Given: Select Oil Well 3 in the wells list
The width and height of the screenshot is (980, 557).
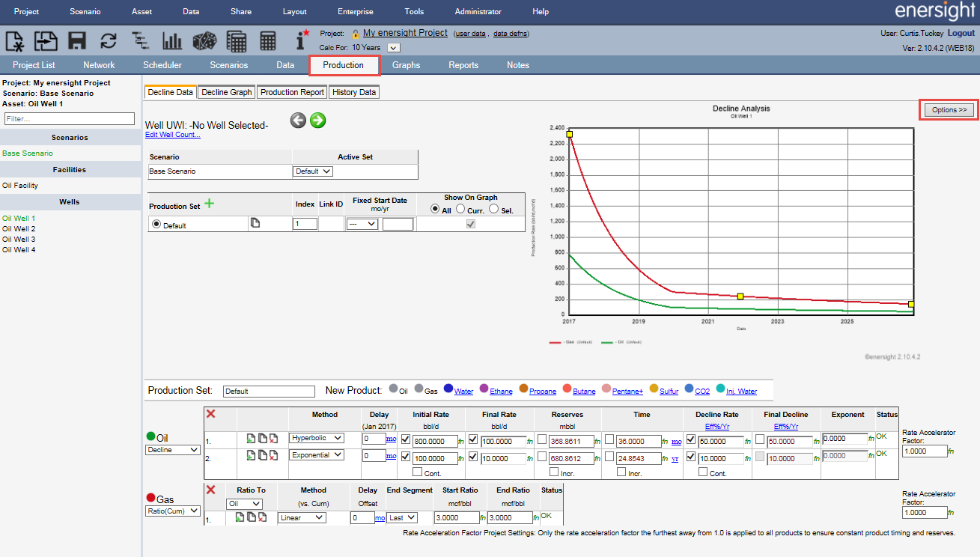Looking at the screenshot, I should click(x=19, y=240).
